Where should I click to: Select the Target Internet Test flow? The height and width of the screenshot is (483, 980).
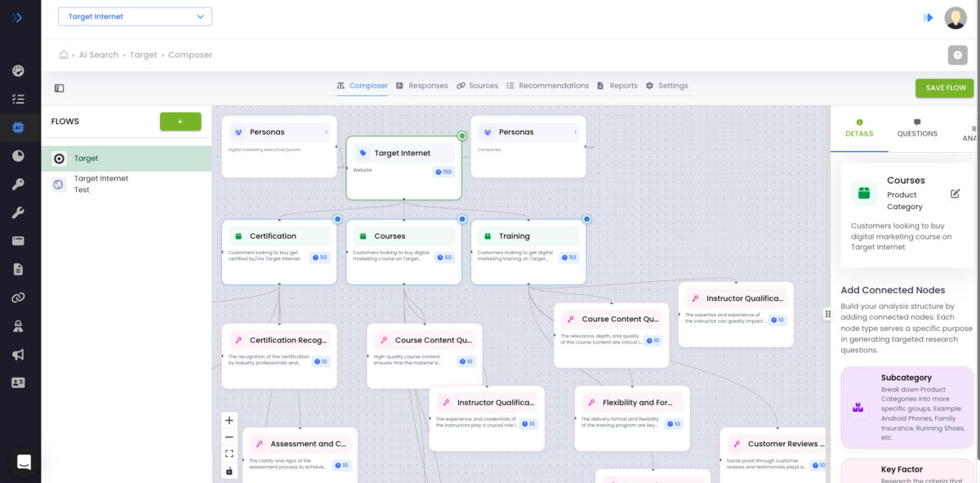pyautogui.click(x=127, y=184)
